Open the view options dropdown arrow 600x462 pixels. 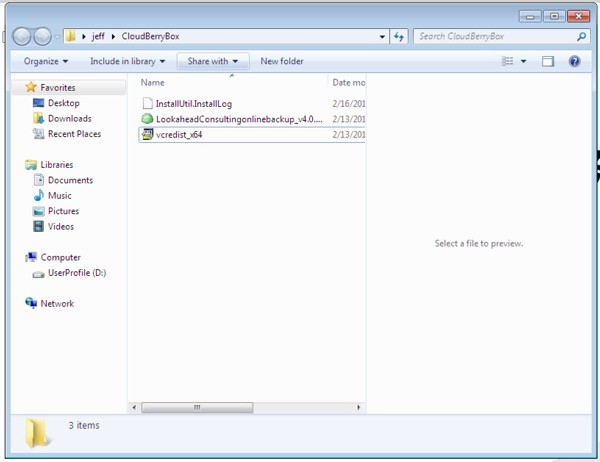click(x=523, y=61)
